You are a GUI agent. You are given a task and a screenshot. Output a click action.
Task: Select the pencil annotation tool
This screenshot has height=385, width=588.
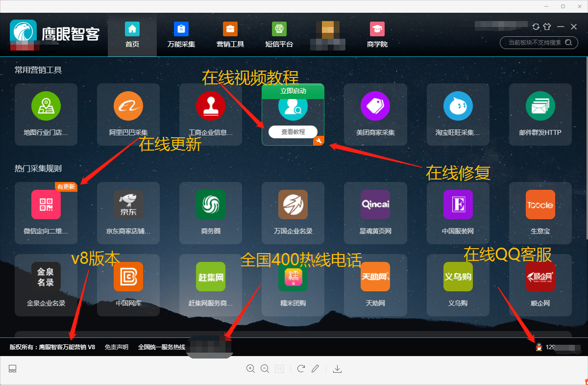pyautogui.click(x=315, y=368)
